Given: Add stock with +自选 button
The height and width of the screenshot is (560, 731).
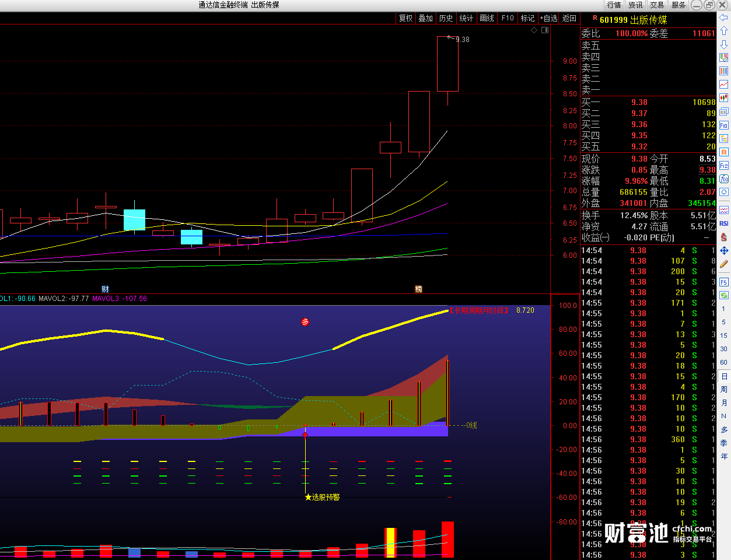Looking at the screenshot, I should tap(549, 18).
